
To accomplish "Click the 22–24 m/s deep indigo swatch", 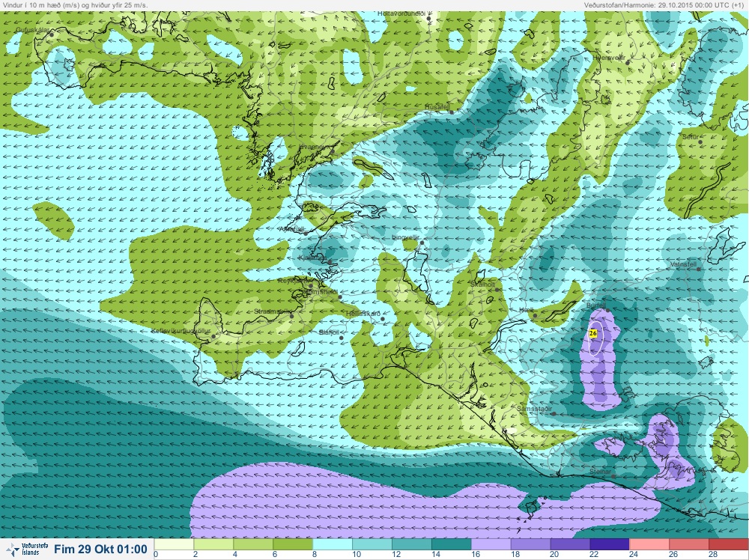I will tap(610, 544).
